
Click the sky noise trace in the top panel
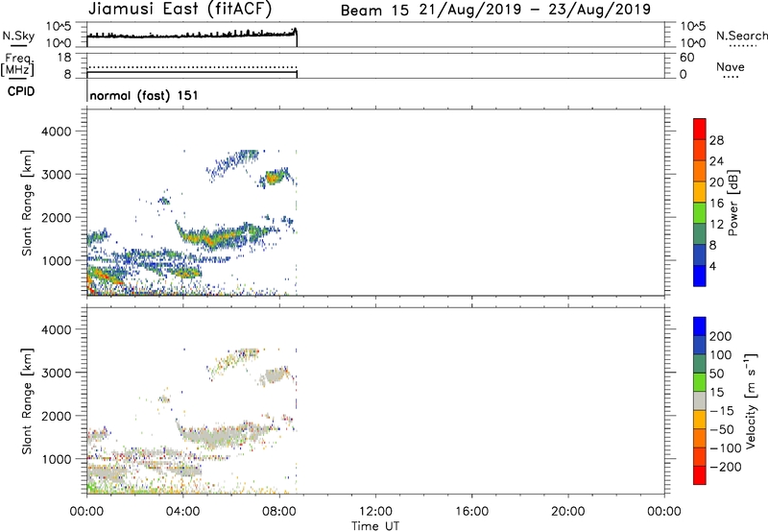191,36
